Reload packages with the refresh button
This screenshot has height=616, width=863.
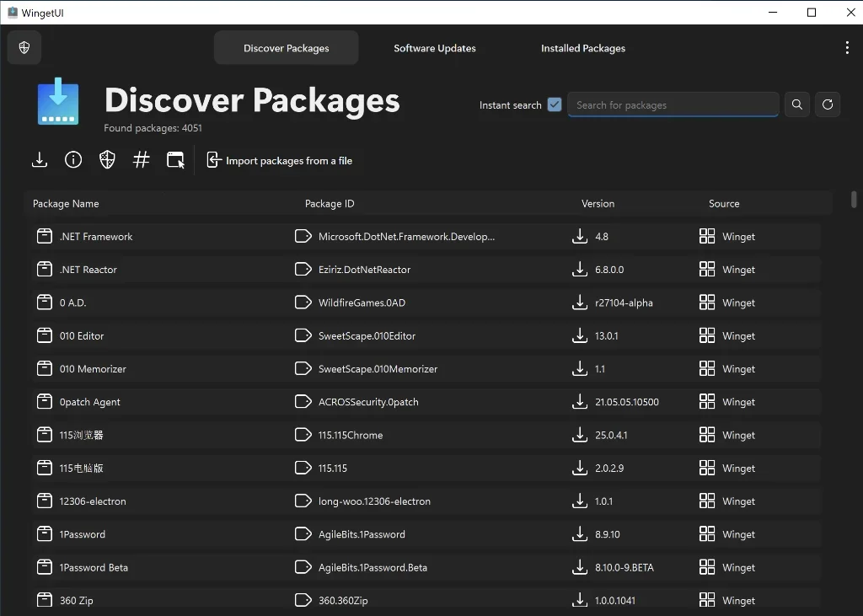828,104
